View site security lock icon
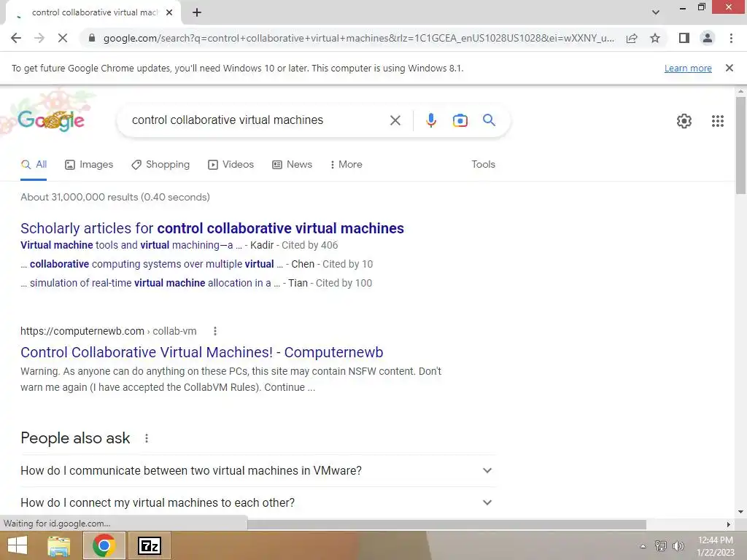The height and width of the screenshot is (560, 747). click(92, 38)
